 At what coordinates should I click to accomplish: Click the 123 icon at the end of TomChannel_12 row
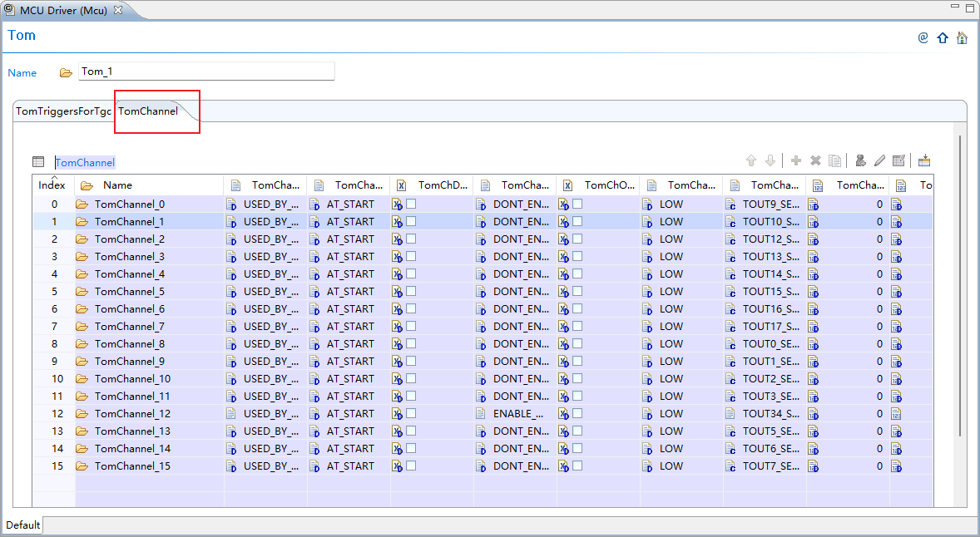[x=896, y=414]
